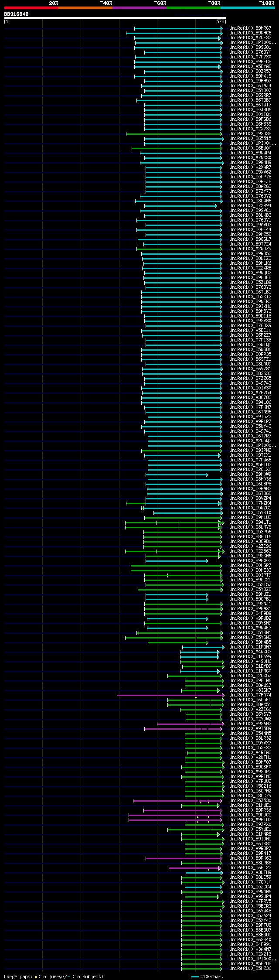Screen dimensions: 279x980
Task: Select the UniRef100_B8B3U7 label
Action: (250, 930)
